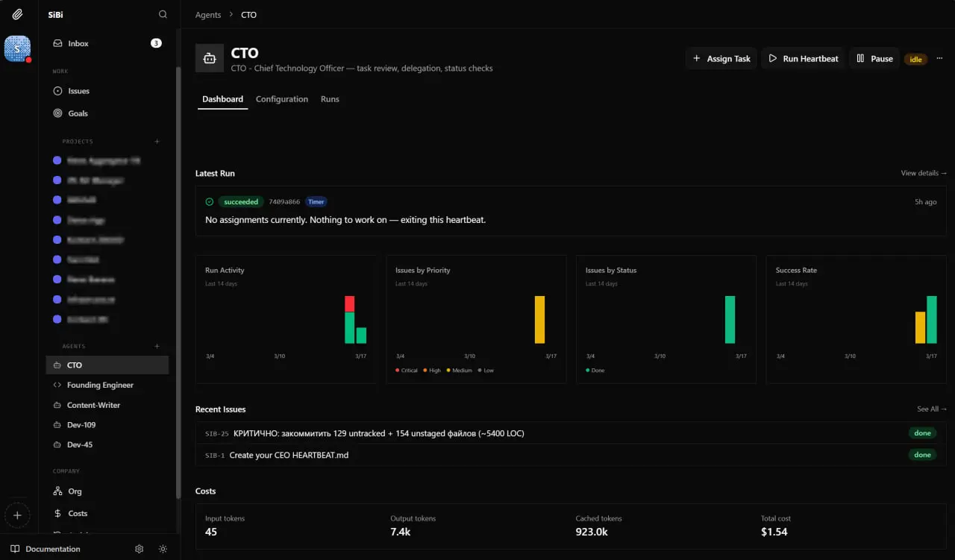The height and width of the screenshot is (560, 955).
Task: Switch to the Configuration tab
Action: click(x=281, y=99)
